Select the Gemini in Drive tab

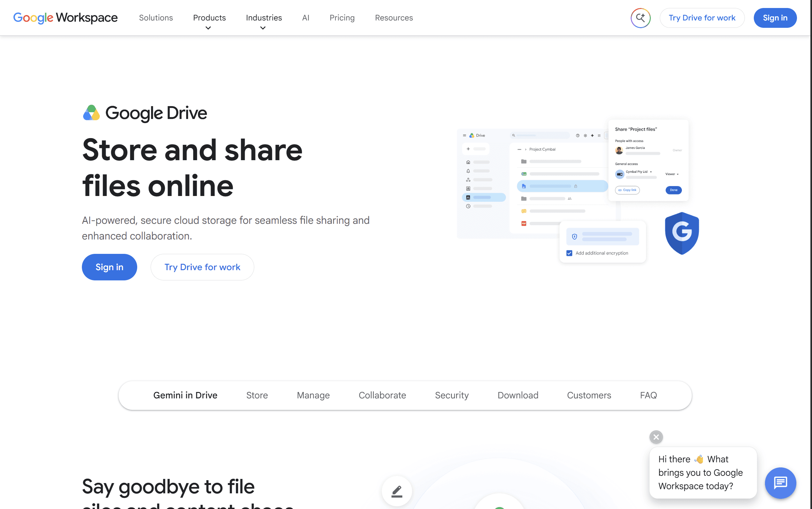pyautogui.click(x=185, y=395)
